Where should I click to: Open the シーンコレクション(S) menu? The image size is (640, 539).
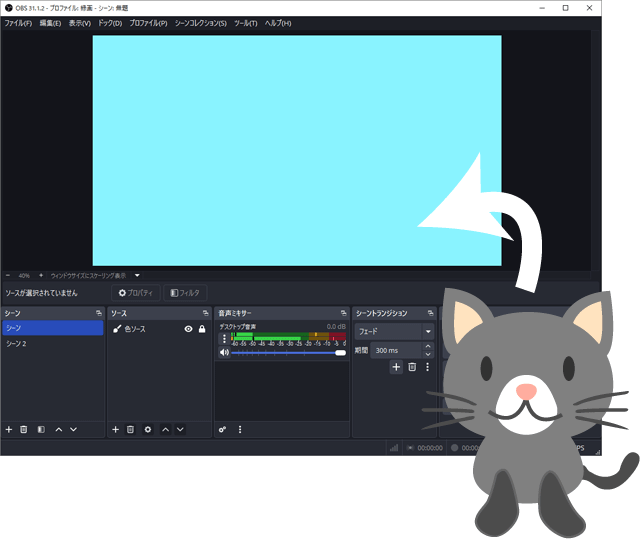(x=200, y=23)
